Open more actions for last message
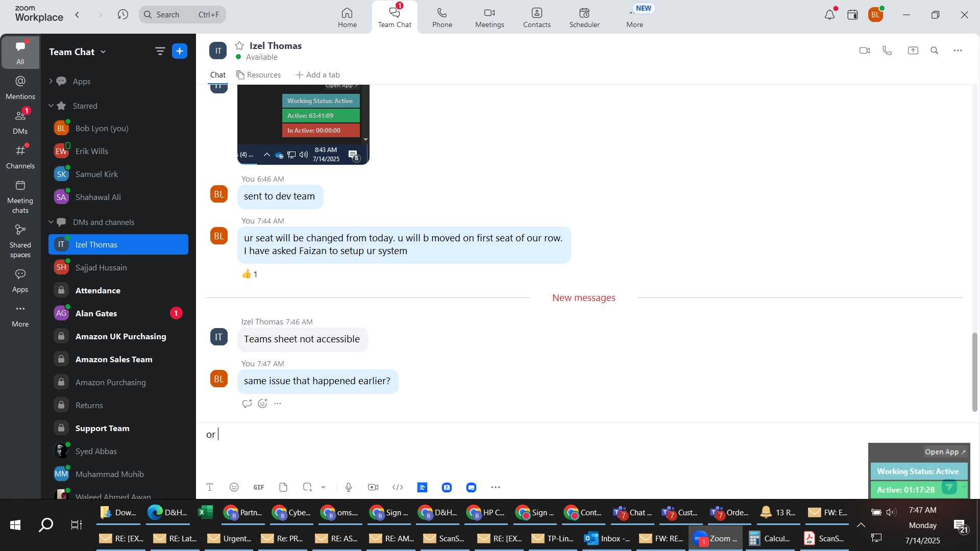Image resolution: width=980 pixels, height=551 pixels. click(x=278, y=404)
